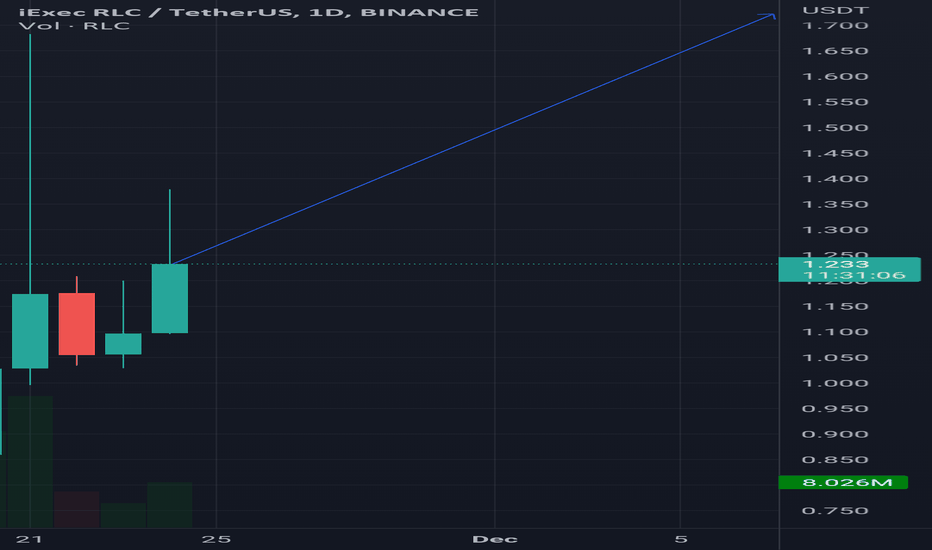This screenshot has height=550, width=932.
Task: Click the 1.550 price axis label
Action: pyautogui.click(x=835, y=102)
